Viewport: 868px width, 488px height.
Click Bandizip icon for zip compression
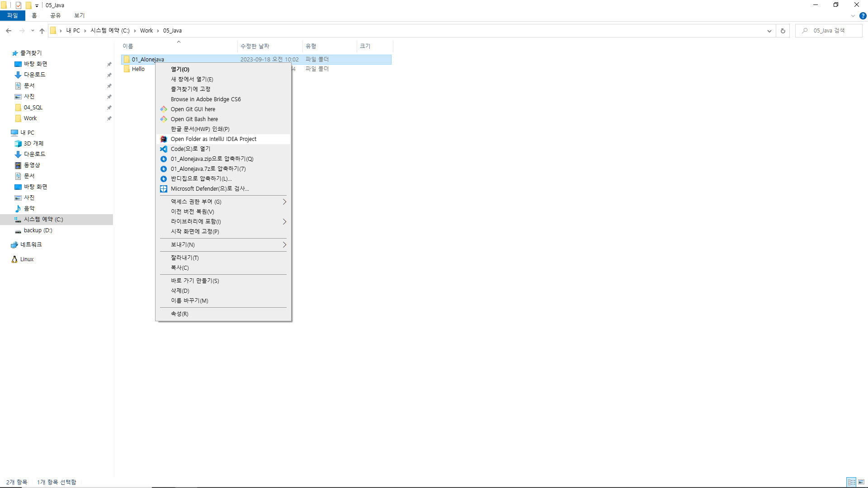[164, 159]
